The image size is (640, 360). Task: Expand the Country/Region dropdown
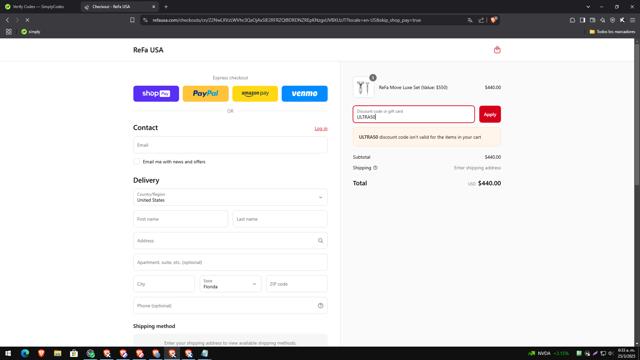point(230,198)
